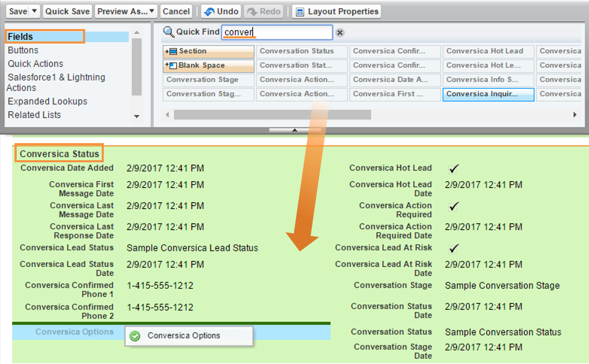Click the field palette horizontal scrollbar thumb
Image resolution: width=589 pixels, height=364 pixels.
[272, 115]
